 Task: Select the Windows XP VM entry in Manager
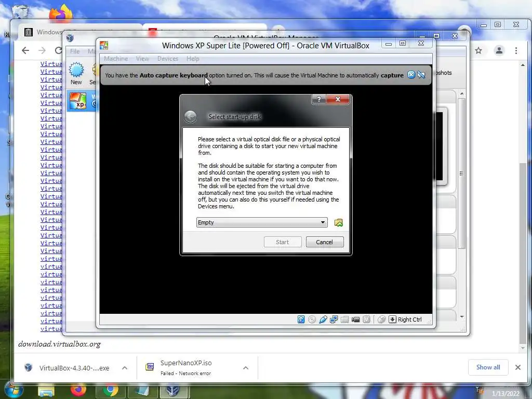click(x=82, y=101)
